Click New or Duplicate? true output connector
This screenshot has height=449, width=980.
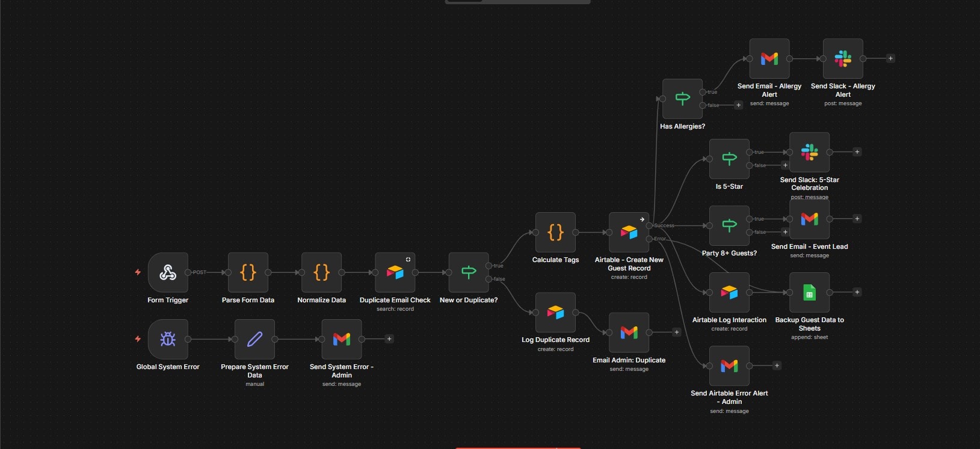[489, 266]
